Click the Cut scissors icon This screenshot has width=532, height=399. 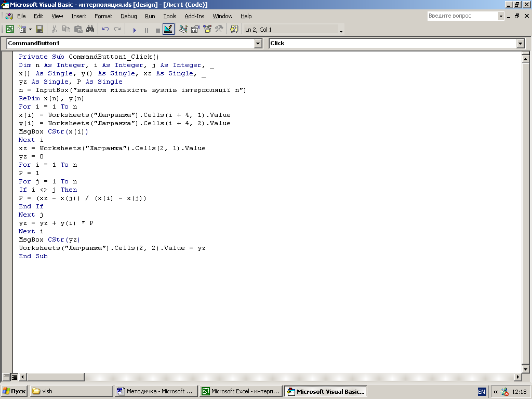click(54, 30)
